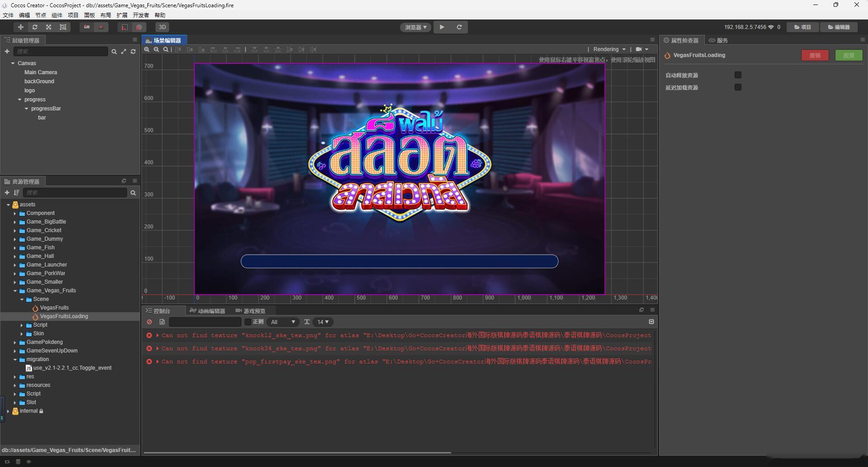The height and width of the screenshot is (467, 868).
Task: Click the add node plus icon in hierarchy
Action: click(7, 52)
